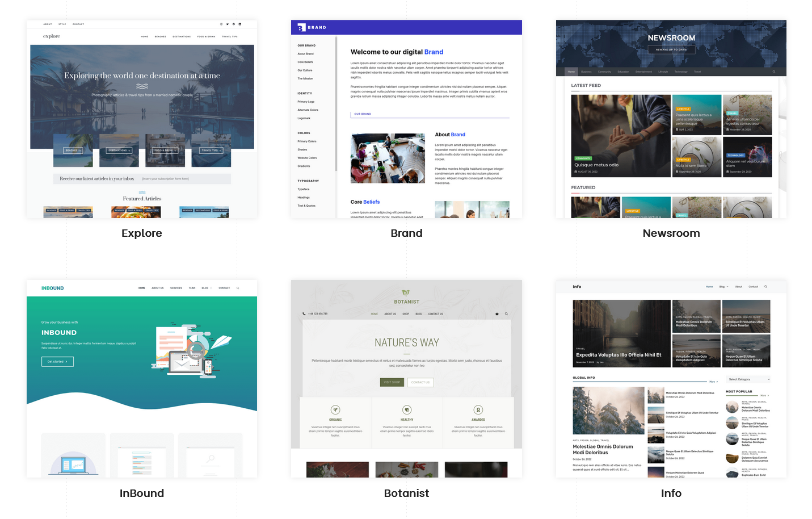The height and width of the screenshot is (519, 812).
Task: Click the Organic leaf icon in Botanist
Action: (x=335, y=410)
